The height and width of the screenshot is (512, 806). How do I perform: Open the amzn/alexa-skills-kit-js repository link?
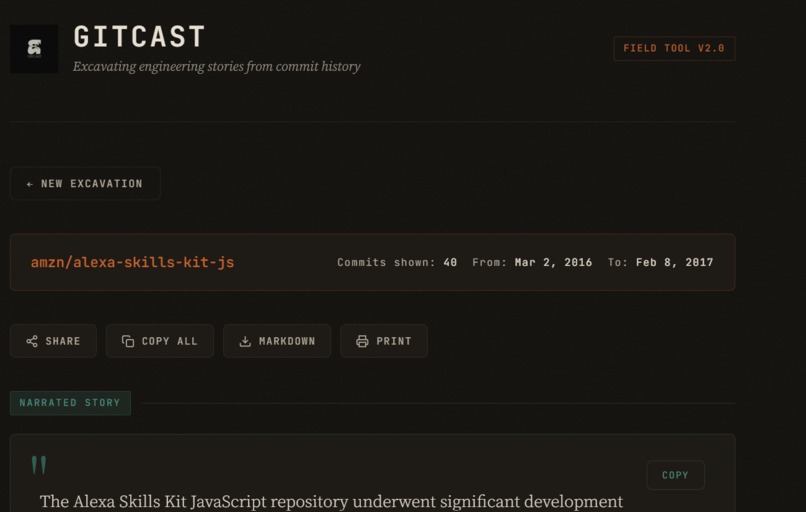133,262
